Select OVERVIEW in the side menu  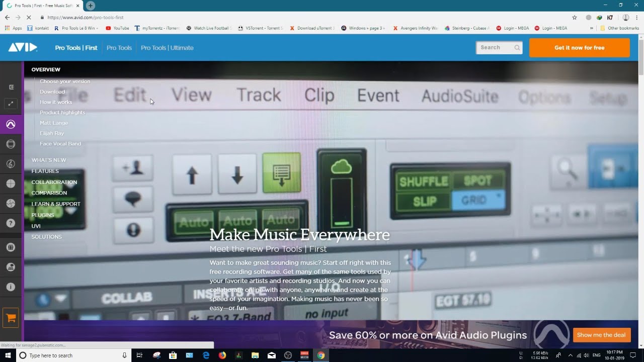46,69
